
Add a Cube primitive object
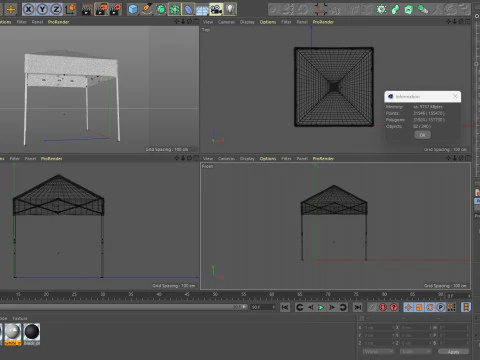coord(133,9)
